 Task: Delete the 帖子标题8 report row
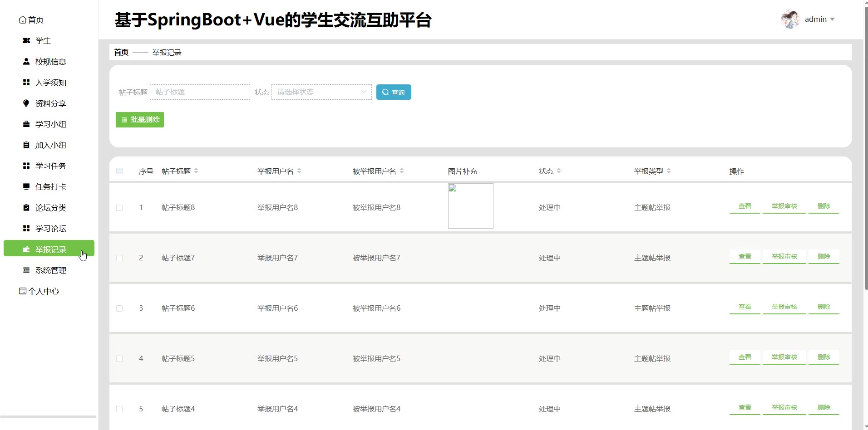pos(824,206)
